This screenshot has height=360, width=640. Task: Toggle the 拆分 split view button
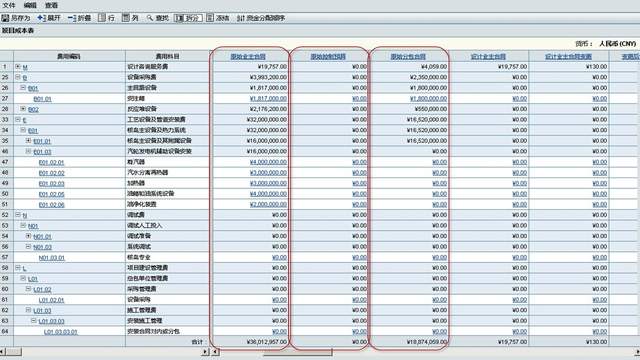[x=188, y=18]
